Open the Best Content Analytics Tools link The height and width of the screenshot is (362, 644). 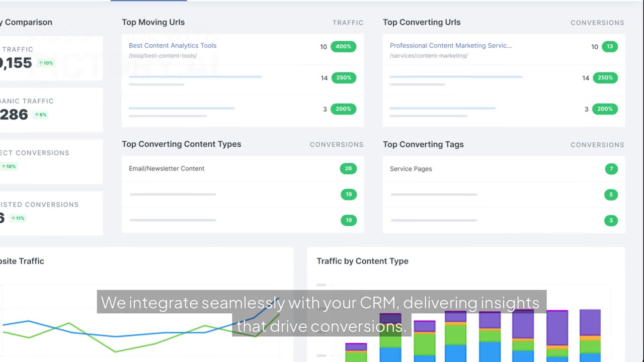pyautogui.click(x=173, y=45)
